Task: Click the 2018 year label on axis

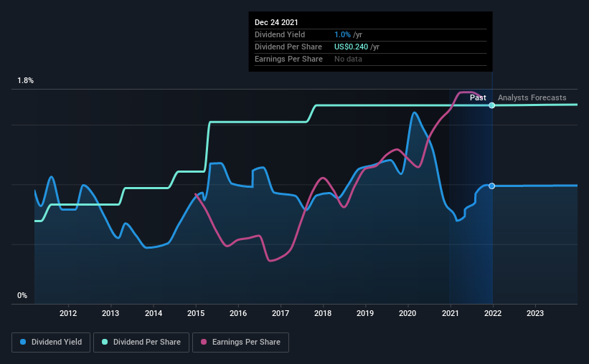Action: pyautogui.click(x=323, y=313)
